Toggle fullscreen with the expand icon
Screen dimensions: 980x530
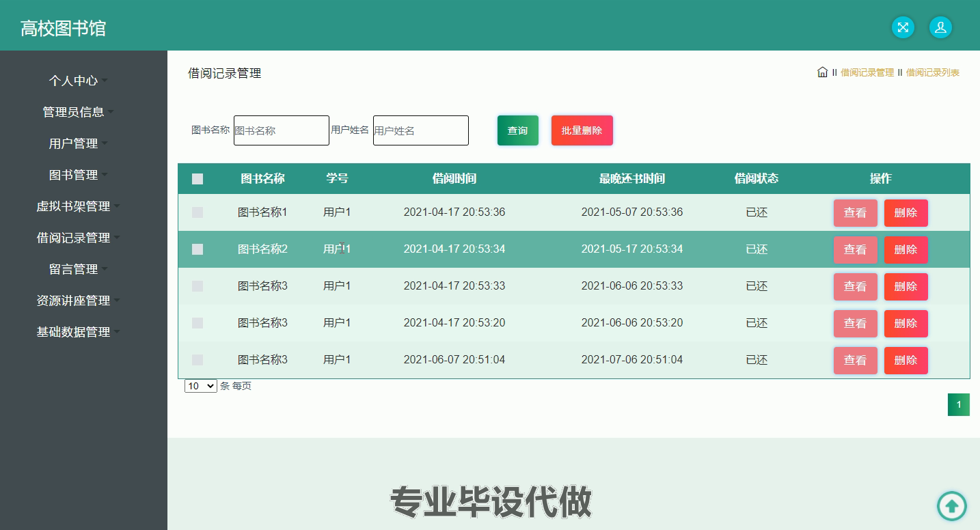903,27
